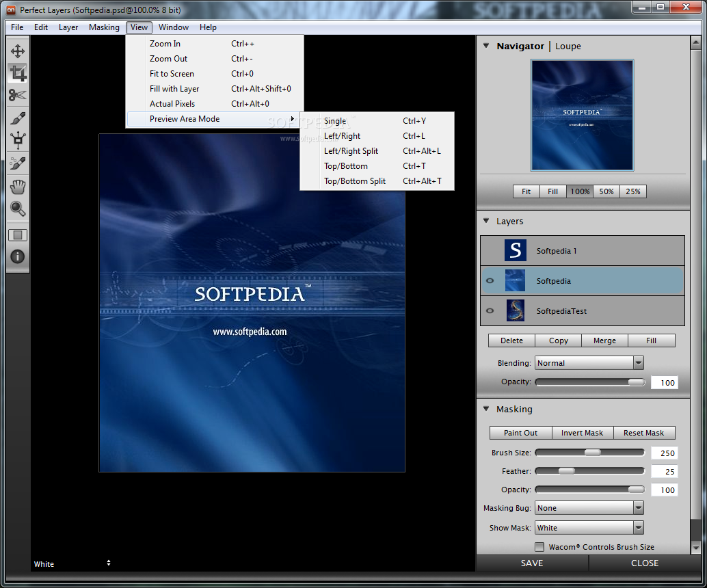This screenshot has width=707, height=588.
Task: Enable Wacom Controls Brush Size checkbox
Action: click(x=539, y=547)
